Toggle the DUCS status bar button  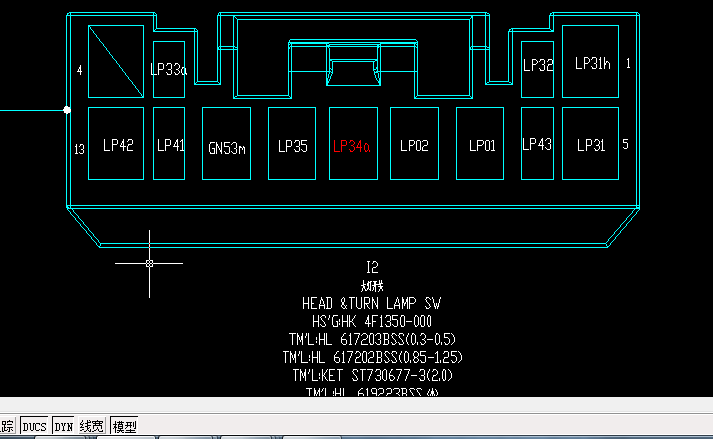pyautogui.click(x=35, y=426)
